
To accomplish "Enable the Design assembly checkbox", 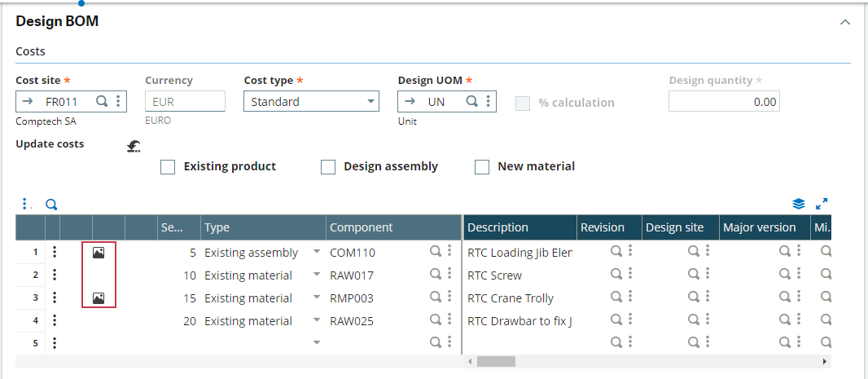I will (328, 167).
